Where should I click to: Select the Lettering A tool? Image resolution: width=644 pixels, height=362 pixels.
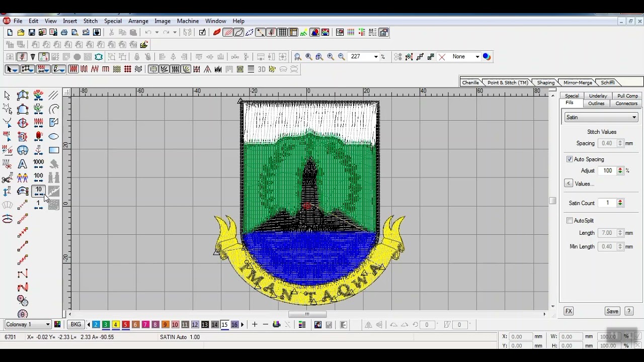tap(23, 164)
